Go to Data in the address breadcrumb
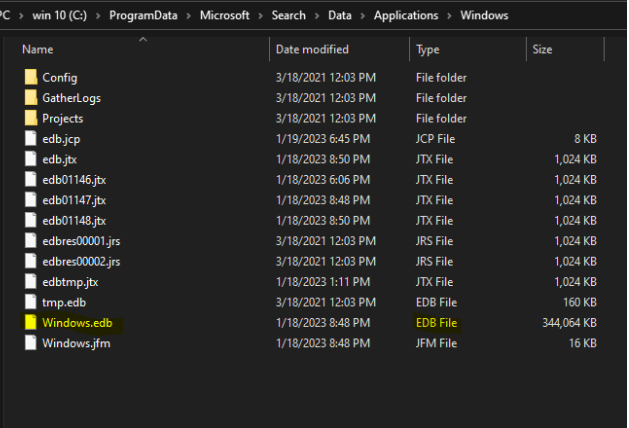The width and height of the screenshot is (629, 428). click(340, 16)
